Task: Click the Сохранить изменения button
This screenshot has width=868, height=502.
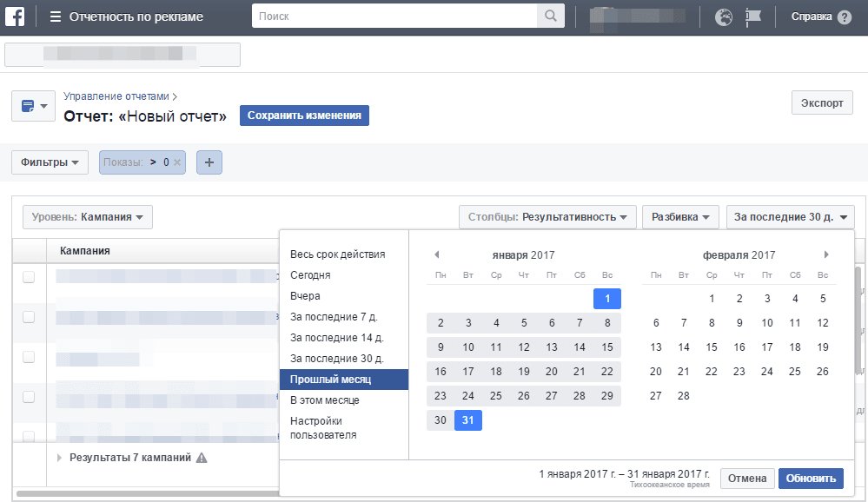Action: [x=304, y=116]
